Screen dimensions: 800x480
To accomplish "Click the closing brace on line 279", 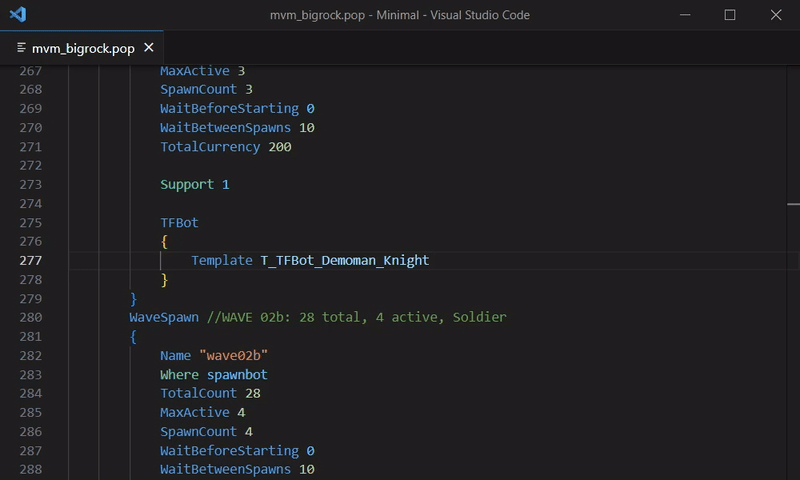I will point(134,298).
